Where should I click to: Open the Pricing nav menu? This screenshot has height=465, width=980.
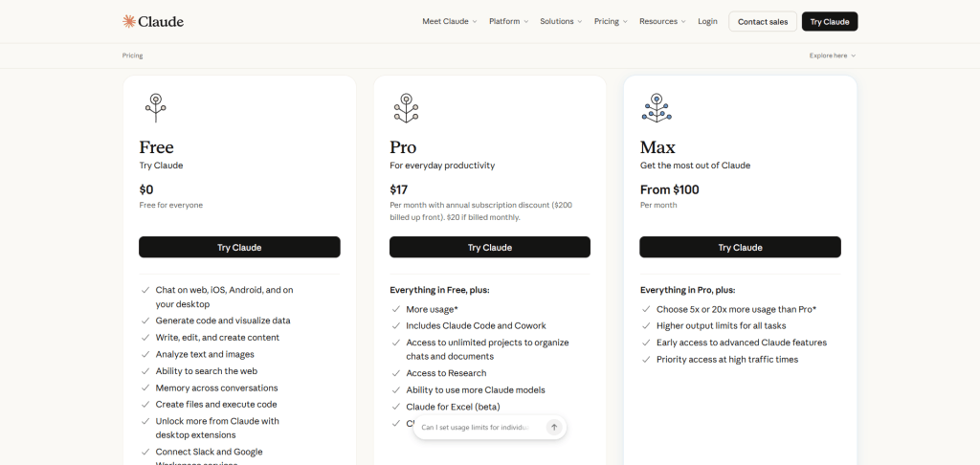click(611, 21)
